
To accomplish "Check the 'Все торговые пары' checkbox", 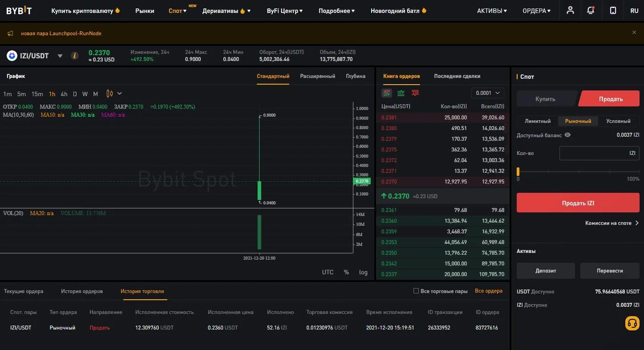I will point(416,291).
